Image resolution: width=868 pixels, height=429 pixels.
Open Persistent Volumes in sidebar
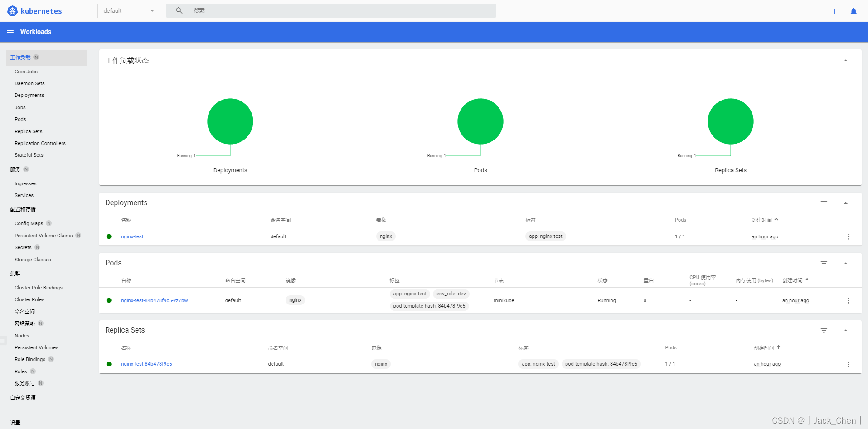36,347
